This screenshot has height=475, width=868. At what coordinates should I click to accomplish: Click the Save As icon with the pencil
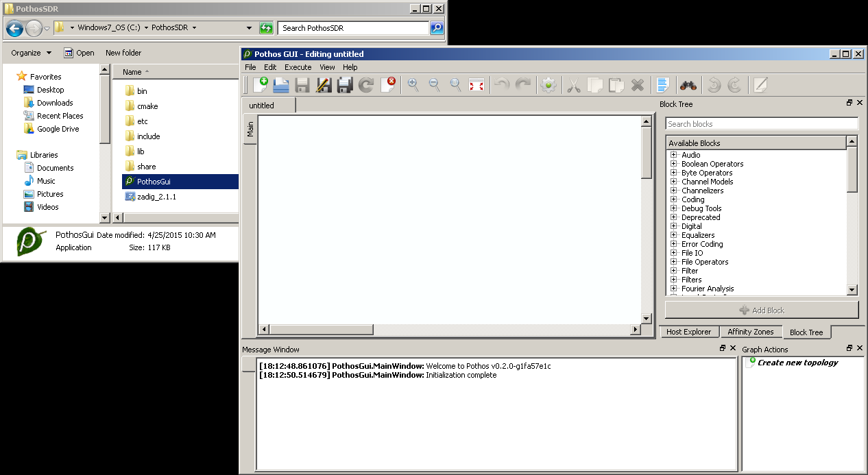(324, 85)
